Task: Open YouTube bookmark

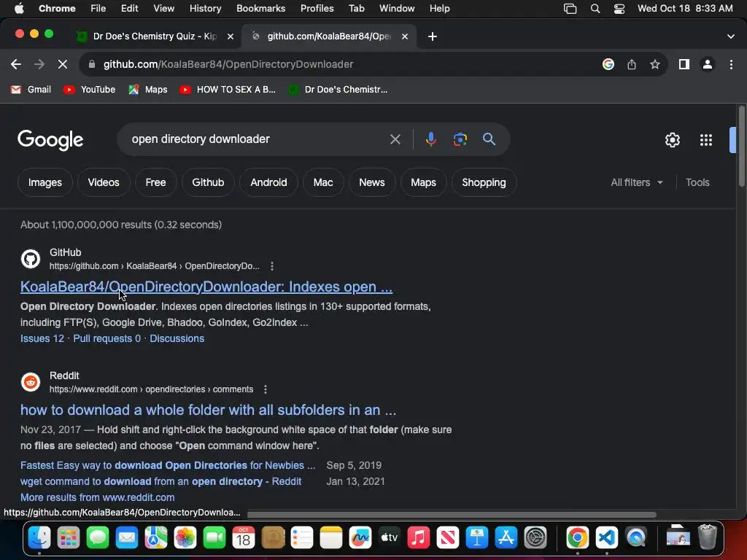Action: click(90, 90)
